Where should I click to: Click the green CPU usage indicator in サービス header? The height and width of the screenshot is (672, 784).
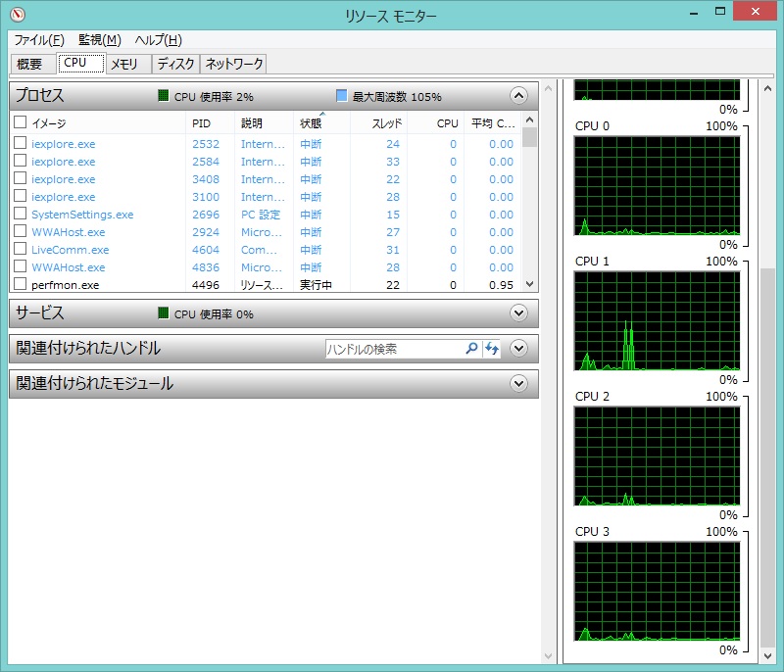pyautogui.click(x=164, y=313)
